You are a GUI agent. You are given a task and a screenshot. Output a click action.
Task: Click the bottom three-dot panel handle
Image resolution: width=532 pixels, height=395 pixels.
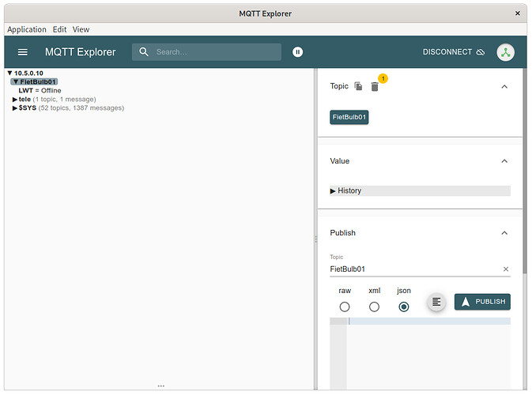pos(160,386)
